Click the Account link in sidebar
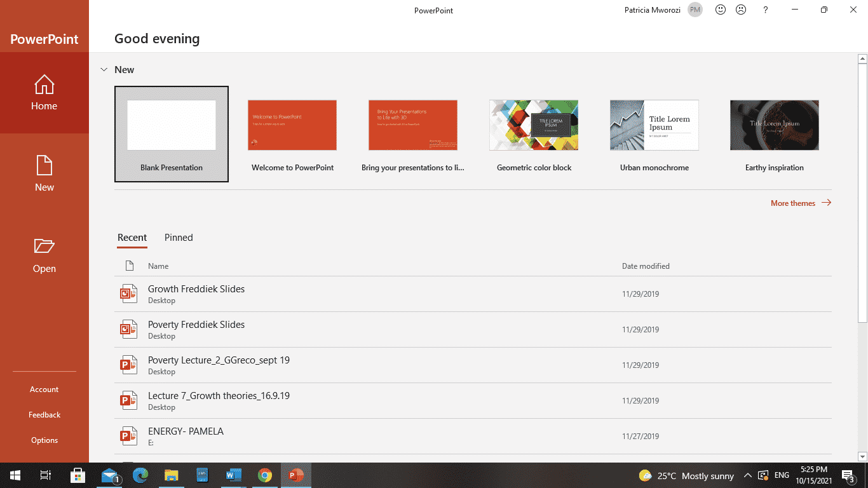868x488 pixels. tap(44, 389)
